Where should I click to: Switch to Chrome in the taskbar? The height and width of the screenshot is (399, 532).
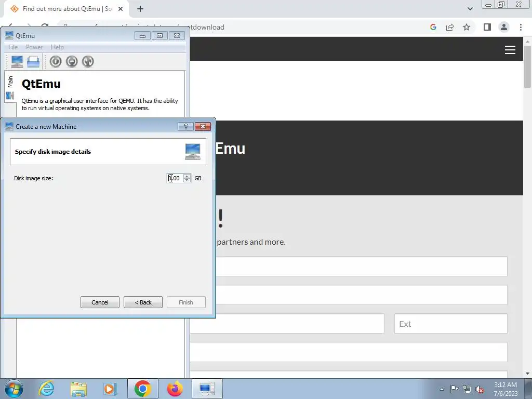click(143, 389)
